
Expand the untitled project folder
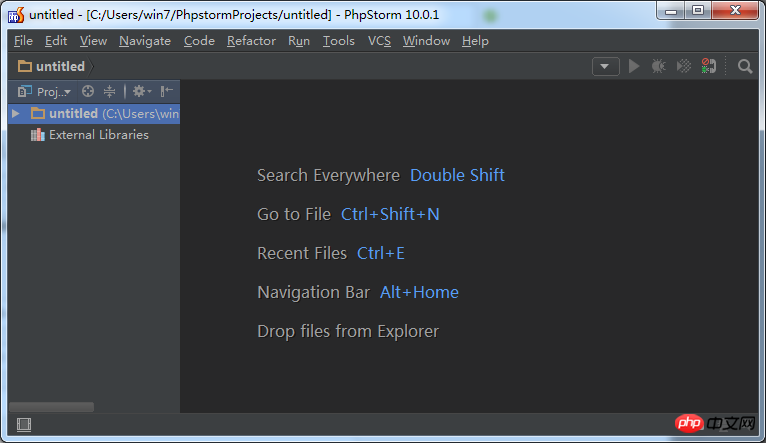point(16,113)
